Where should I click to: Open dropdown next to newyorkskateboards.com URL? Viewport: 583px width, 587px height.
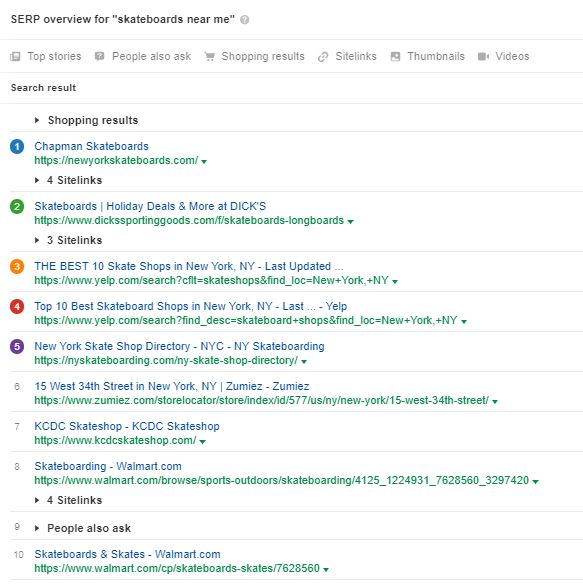point(204,162)
